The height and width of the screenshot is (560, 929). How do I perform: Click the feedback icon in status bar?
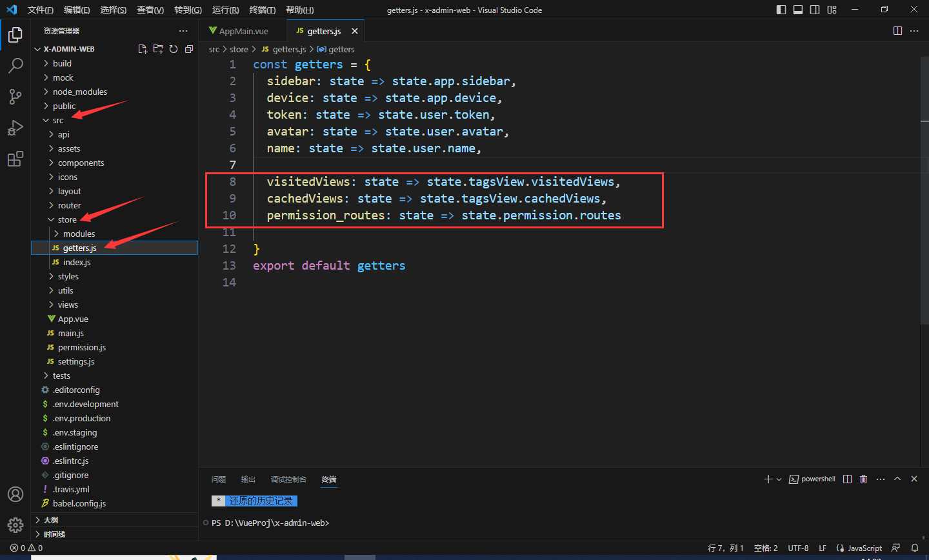coord(895,548)
